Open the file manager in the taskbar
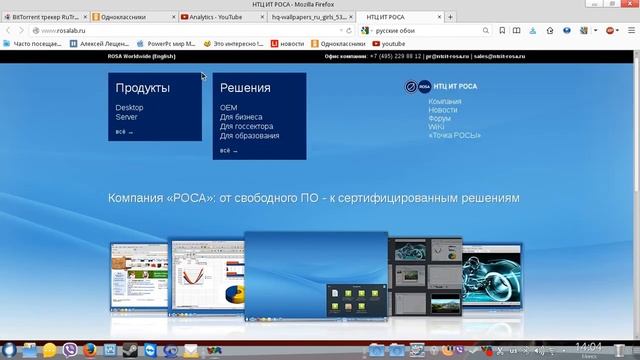640x360 pixels. pos(29,351)
